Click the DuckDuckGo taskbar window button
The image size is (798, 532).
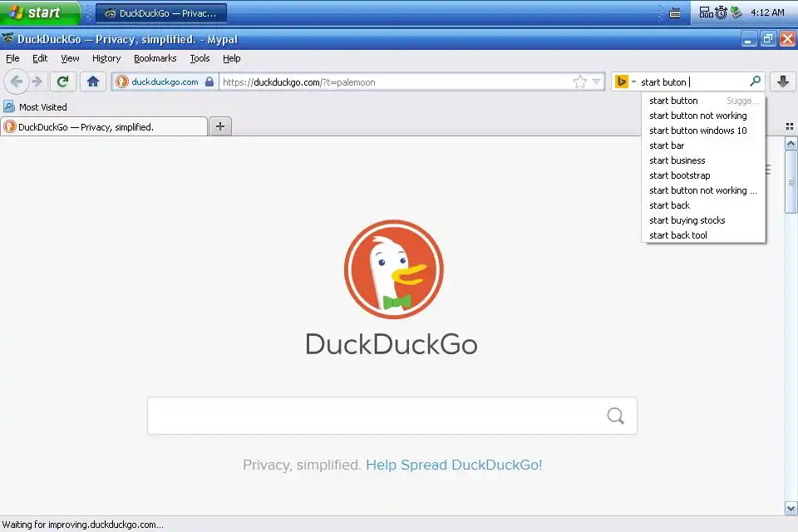[x=160, y=13]
